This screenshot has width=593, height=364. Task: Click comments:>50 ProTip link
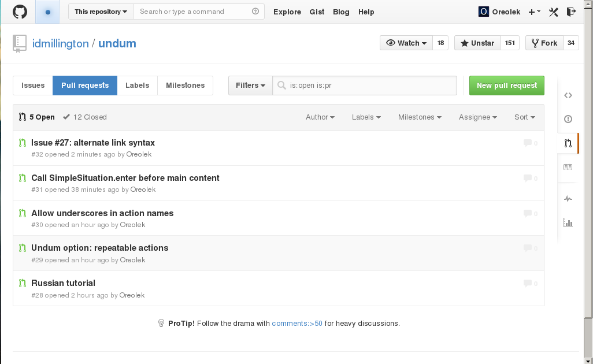click(297, 324)
